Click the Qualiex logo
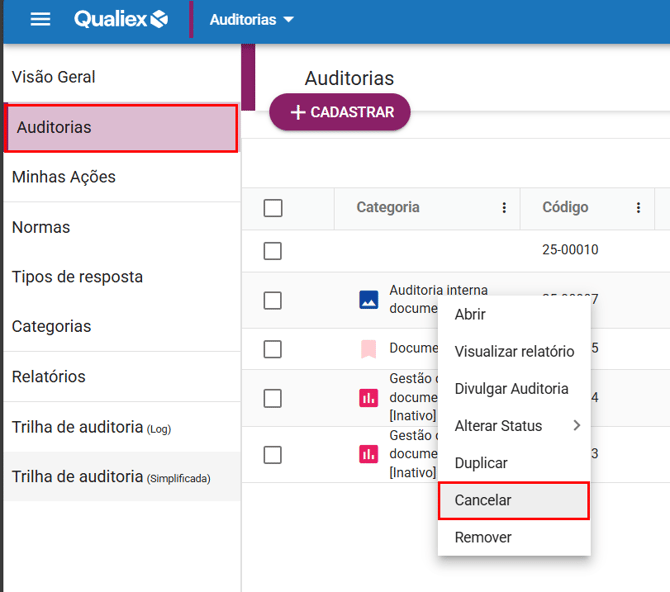Image resolution: width=670 pixels, height=592 pixels. (121, 20)
